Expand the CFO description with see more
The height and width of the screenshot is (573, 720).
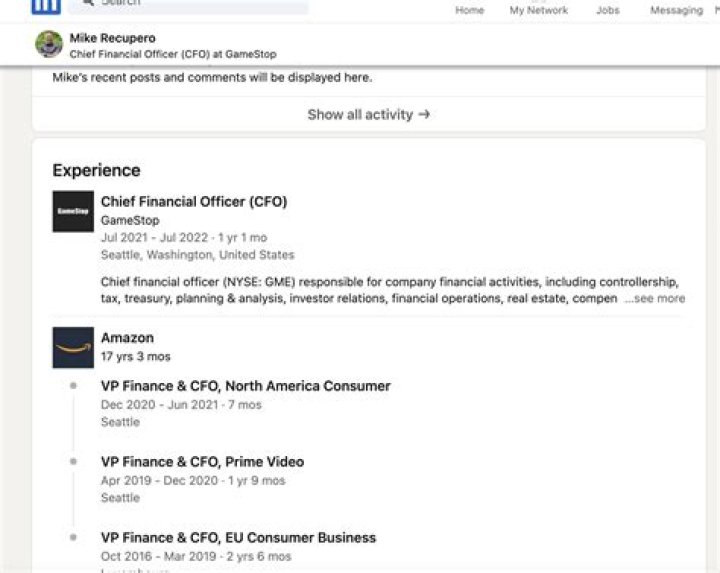pos(655,298)
